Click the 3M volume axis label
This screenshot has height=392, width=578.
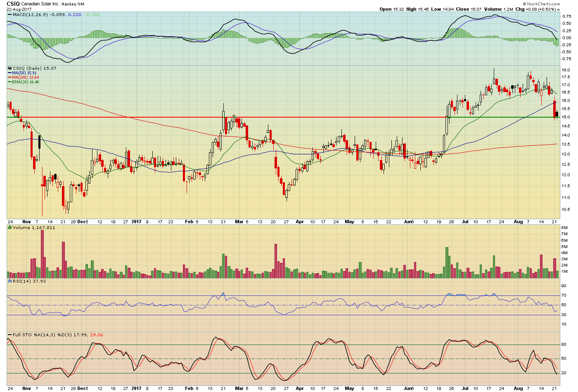click(x=564, y=259)
